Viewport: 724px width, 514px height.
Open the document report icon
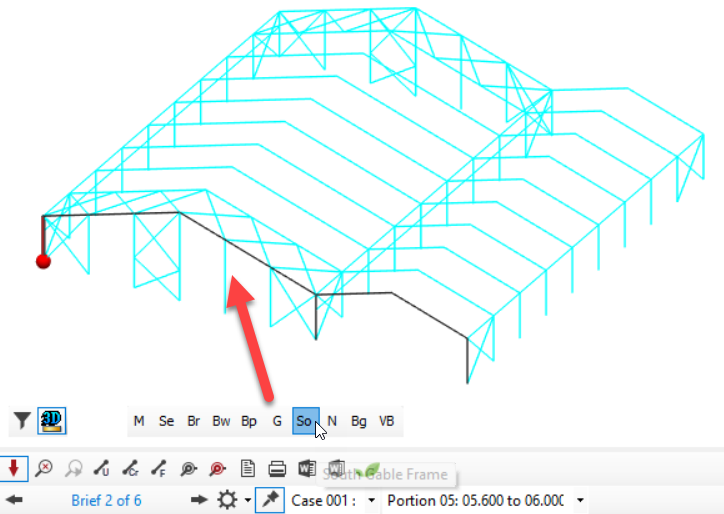(x=248, y=468)
